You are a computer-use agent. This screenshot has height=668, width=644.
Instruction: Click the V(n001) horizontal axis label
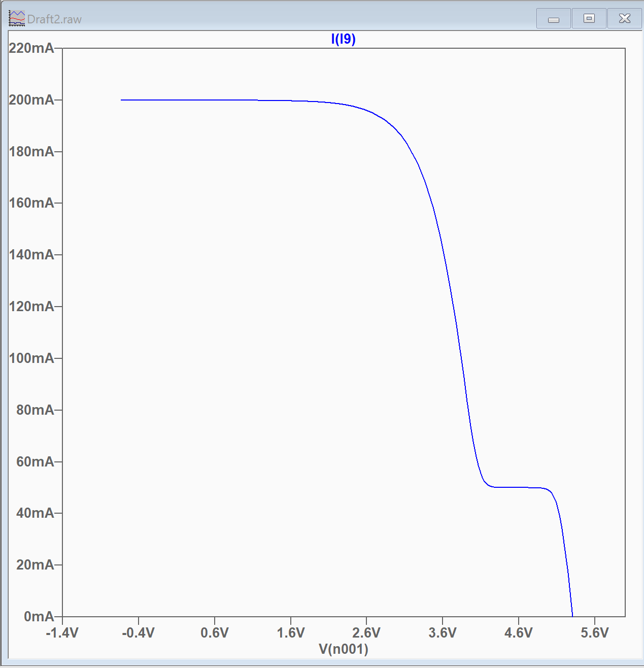(x=344, y=649)
